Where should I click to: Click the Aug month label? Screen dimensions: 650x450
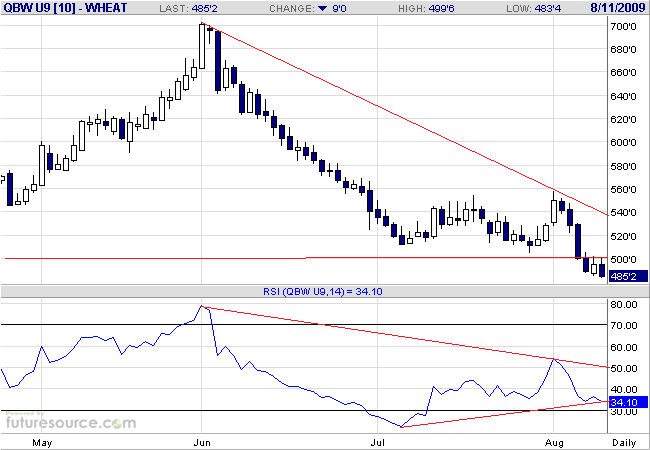click(554, 443)
